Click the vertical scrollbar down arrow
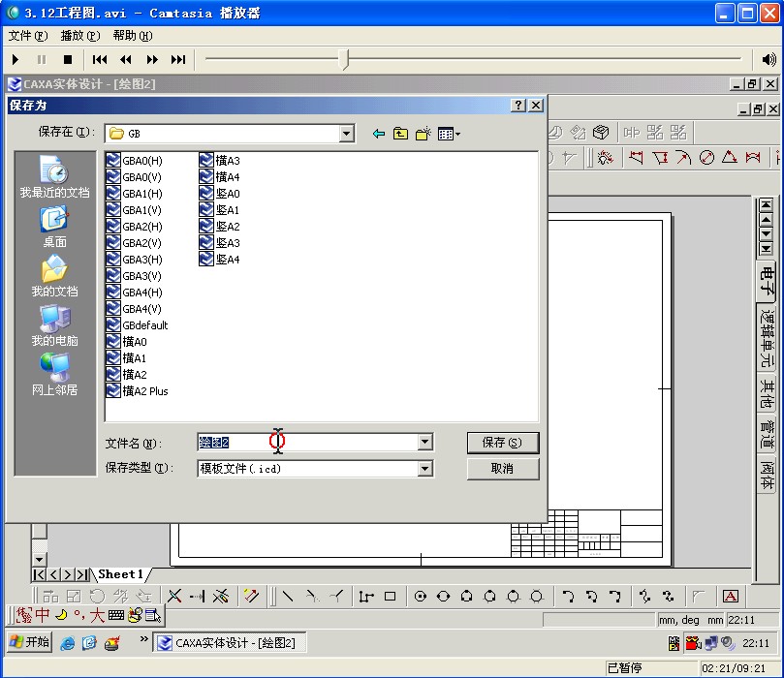This screenshot has width=784, height=678. (39, 559)
